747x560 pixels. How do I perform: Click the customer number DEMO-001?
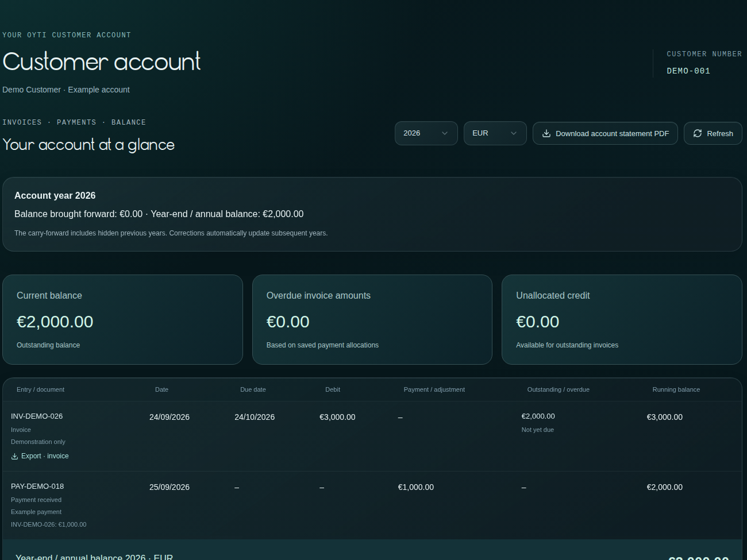pos(688,71)
